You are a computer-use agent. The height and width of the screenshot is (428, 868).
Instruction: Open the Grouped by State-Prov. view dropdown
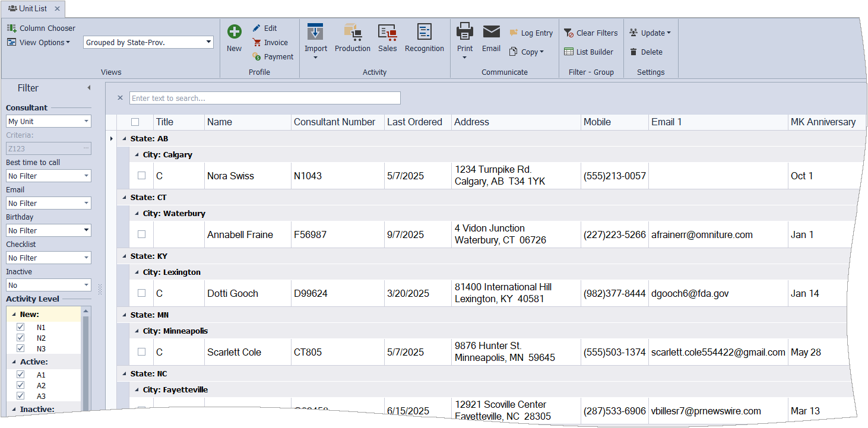[x=208, y=42]
